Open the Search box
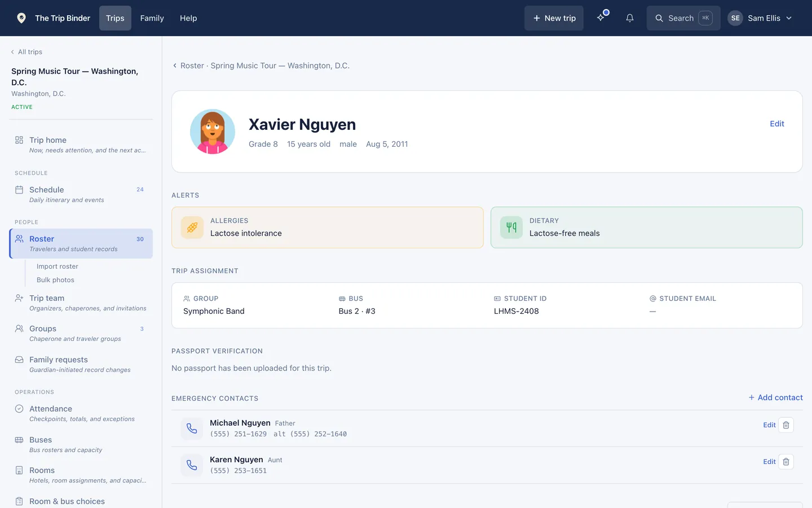The width and height of the screenshot is (812, 508). click(x=683, y=18)
